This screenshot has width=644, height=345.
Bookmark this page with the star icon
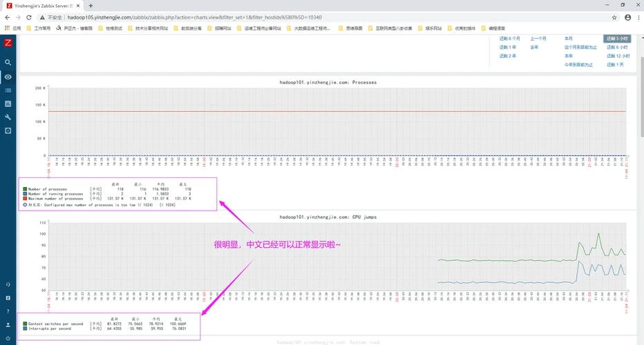tap(614, 18)
